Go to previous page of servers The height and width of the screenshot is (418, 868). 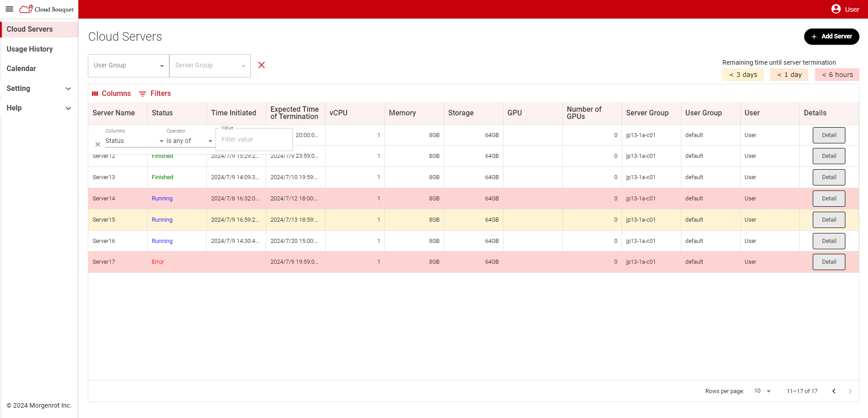[834, 391]
